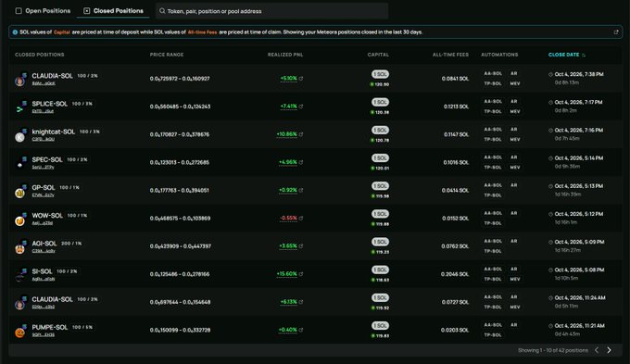Click the knightcat-SOL token icon

(x=20, y=136)
